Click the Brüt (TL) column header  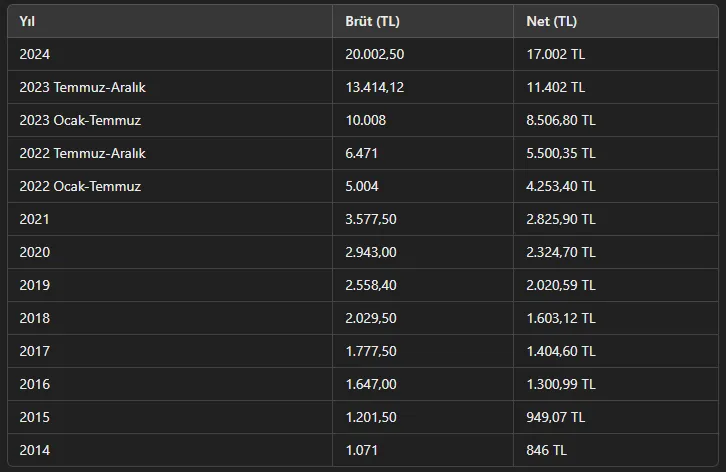372,21
